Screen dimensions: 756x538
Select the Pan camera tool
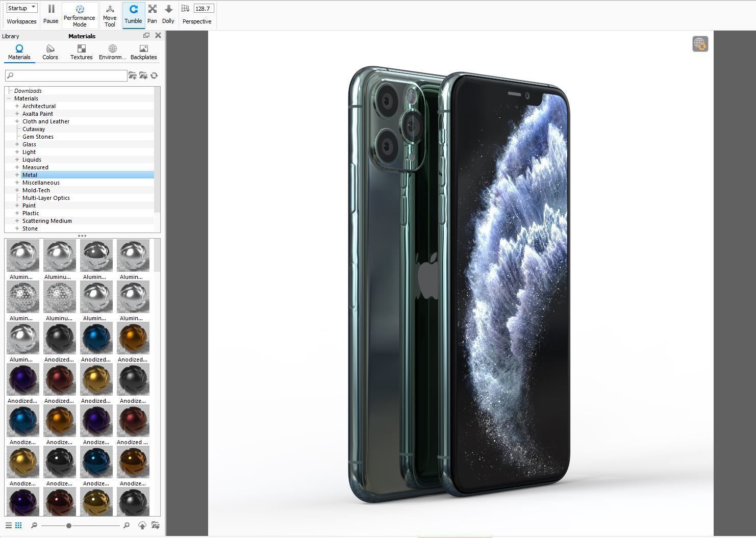click(x=152, y=14)
